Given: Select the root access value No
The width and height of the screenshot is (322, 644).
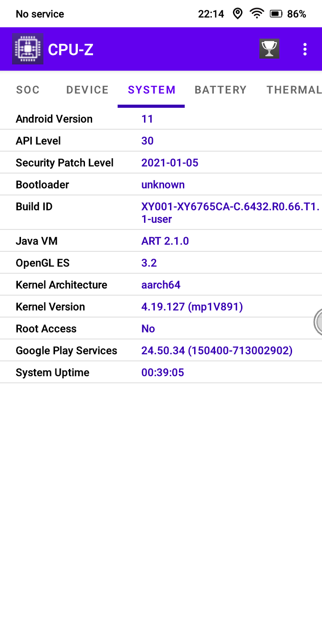Looking at the screenshot, I should (x=148, y=329).
